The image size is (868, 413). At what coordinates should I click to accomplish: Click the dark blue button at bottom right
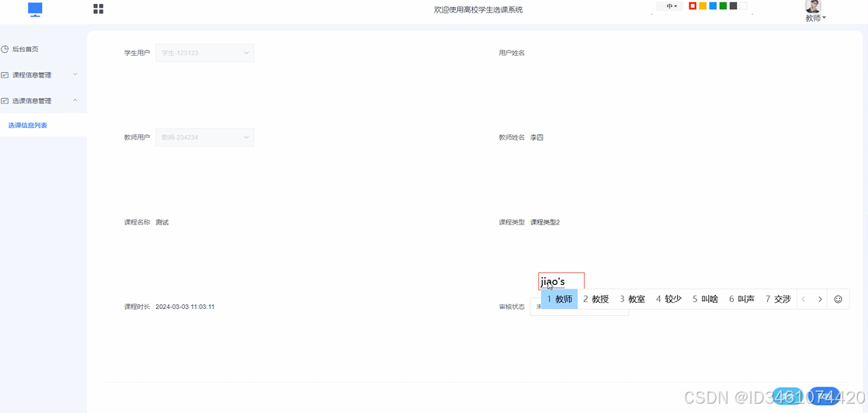pyautogui.click(x=825, y=396)
